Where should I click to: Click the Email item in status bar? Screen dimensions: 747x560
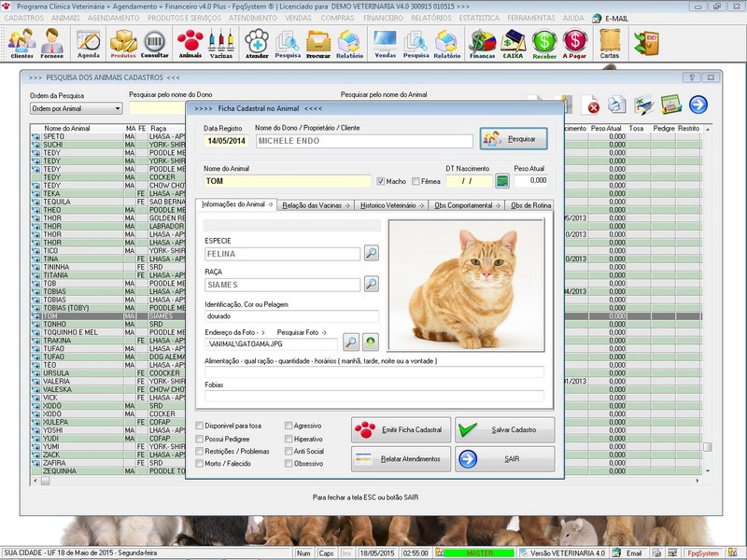[x=627, y=553]
